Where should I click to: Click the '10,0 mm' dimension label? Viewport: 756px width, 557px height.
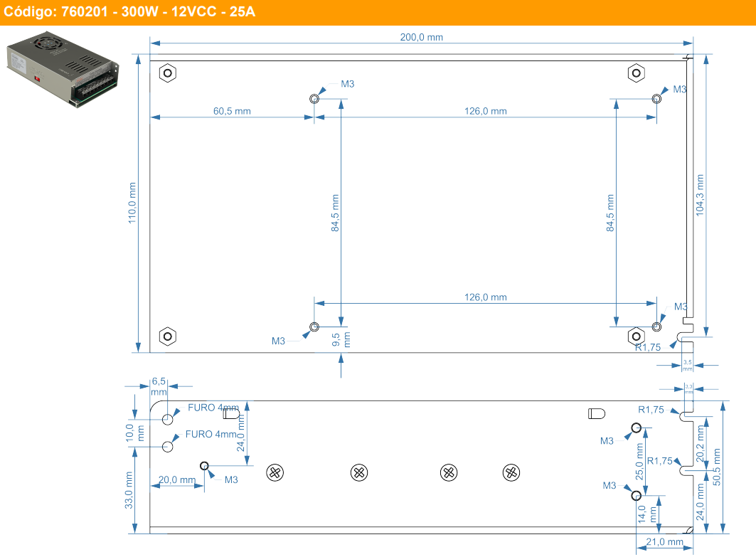point(134,433)
